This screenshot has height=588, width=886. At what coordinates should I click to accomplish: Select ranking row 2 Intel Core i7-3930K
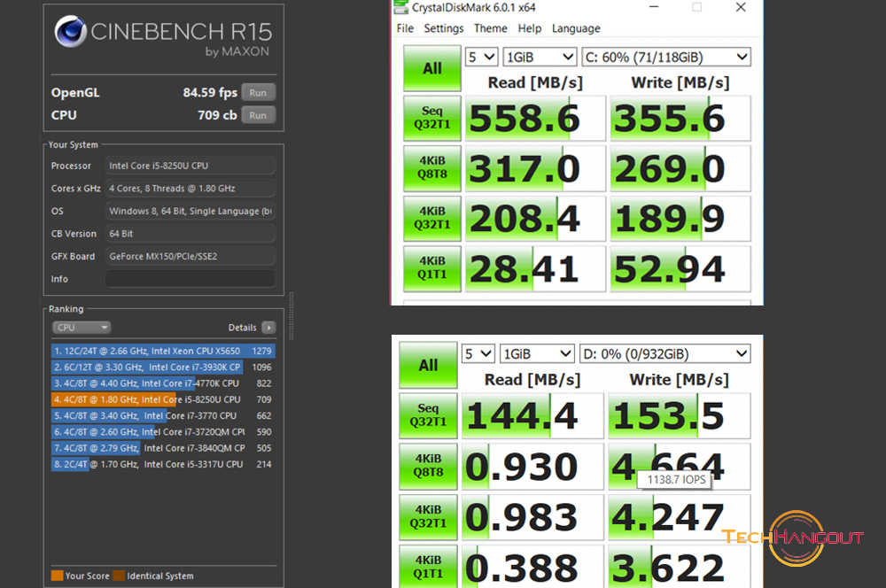[163, 367]
